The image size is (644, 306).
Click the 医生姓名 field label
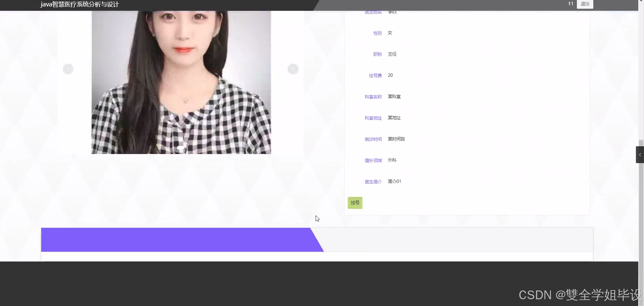point(373,11)
